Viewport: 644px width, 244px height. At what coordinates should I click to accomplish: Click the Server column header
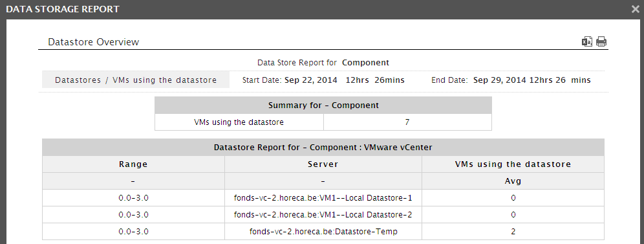pyautogui.click(x=323, y=164)
